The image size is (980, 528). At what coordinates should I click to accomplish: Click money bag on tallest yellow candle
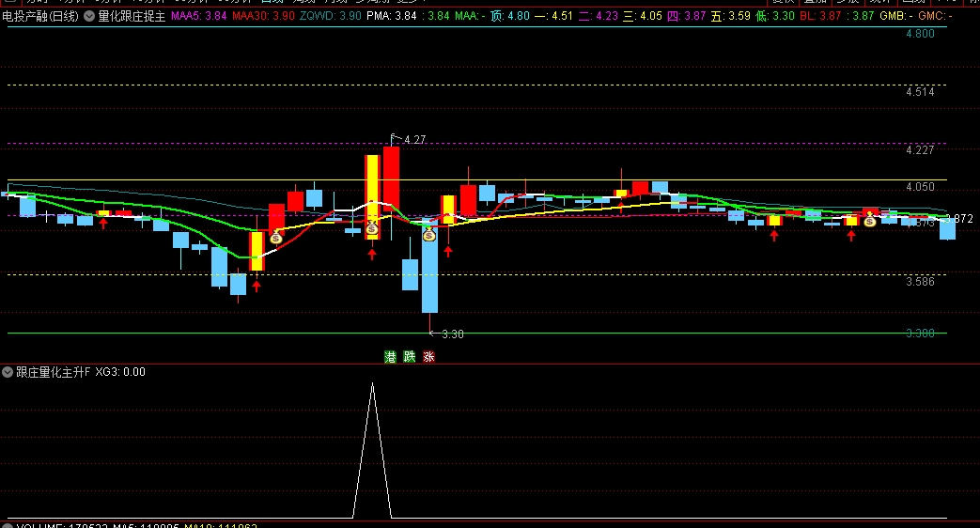click(372, 228)
